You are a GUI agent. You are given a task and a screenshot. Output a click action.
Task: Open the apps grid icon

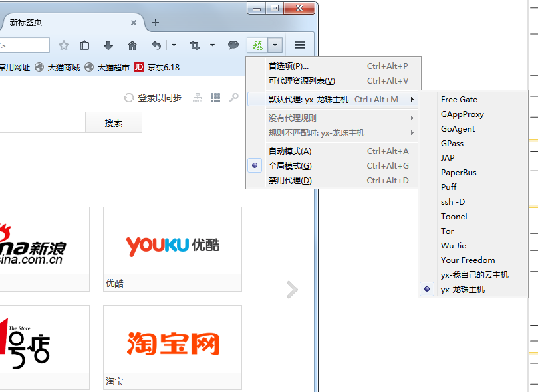pos(215,98)
